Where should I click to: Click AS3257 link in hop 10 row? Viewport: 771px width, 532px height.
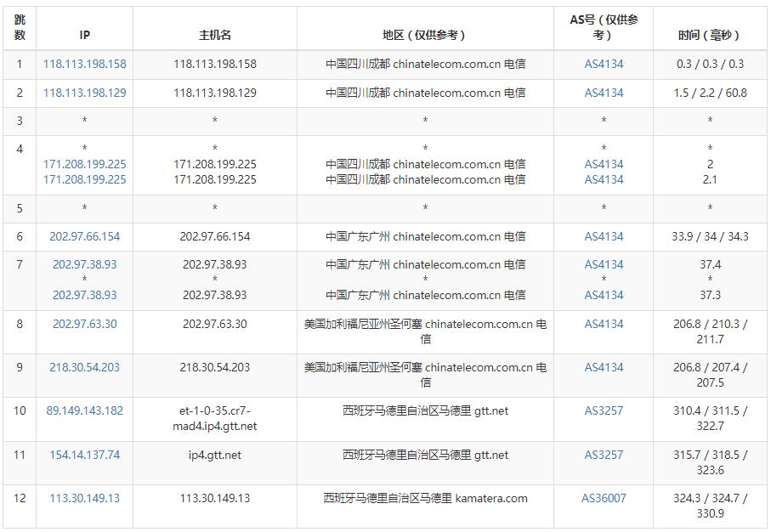pyautogui.click(x=604, y=410)
